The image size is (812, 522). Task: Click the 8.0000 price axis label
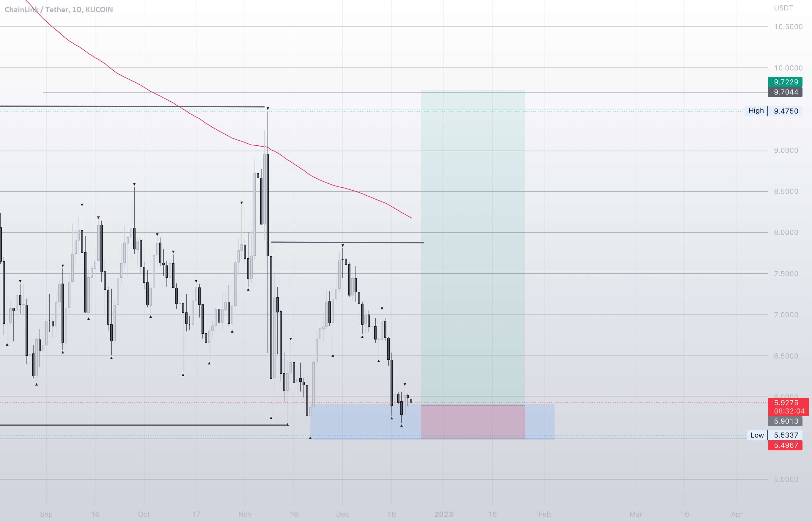point(786,232)
